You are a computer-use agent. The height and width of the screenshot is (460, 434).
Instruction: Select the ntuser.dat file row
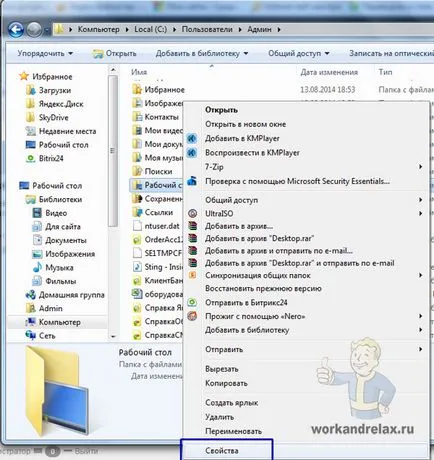(x=156, y=226)
